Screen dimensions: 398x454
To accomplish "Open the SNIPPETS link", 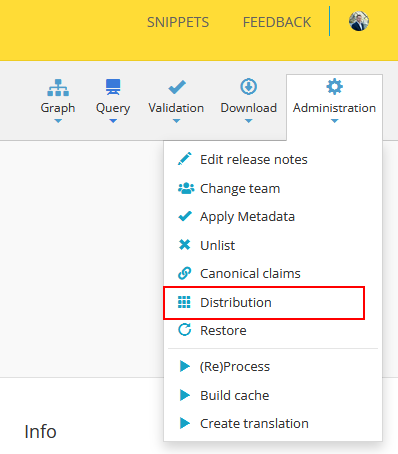I will pyautogui.click(x=178, y=22).
